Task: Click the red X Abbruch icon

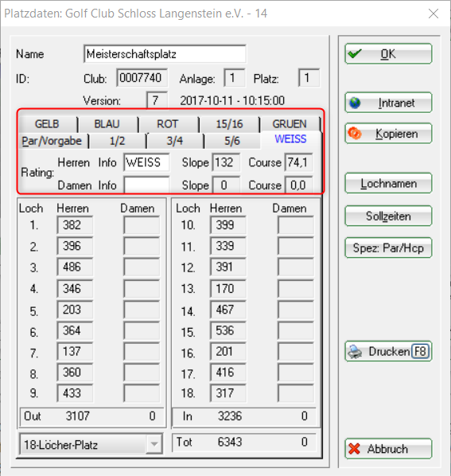Action: tap(354, 449)
